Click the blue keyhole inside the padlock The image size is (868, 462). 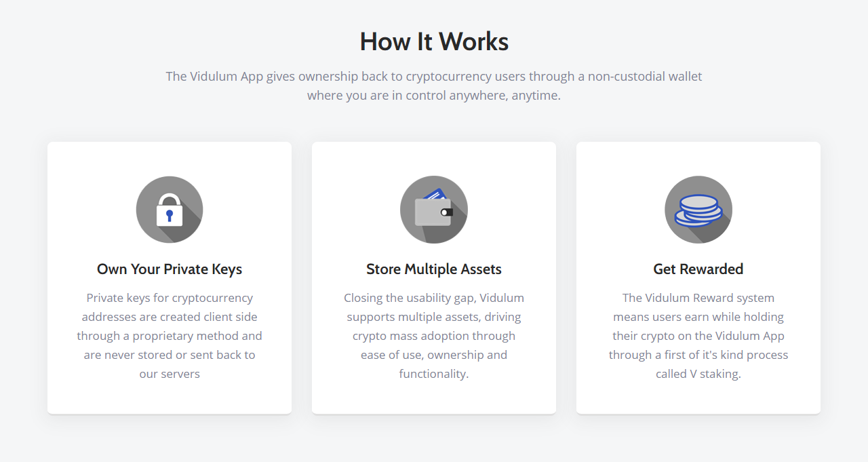(170, 216)
